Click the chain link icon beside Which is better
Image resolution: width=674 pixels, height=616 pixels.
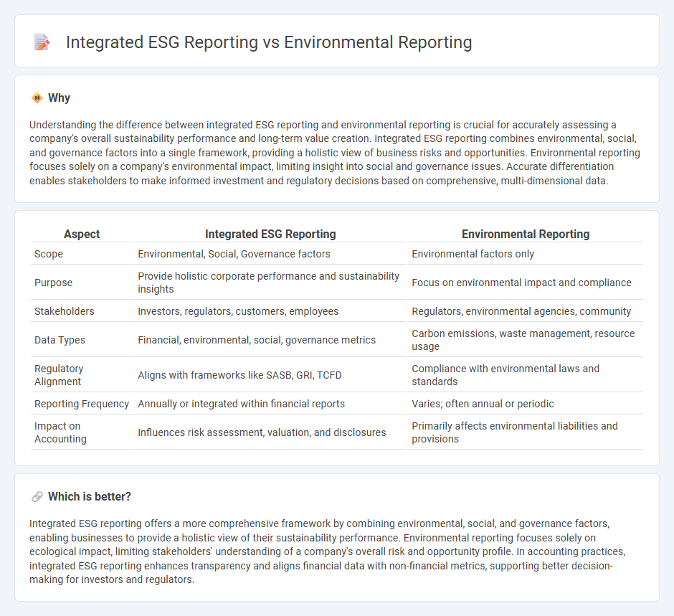click(37, 496)
